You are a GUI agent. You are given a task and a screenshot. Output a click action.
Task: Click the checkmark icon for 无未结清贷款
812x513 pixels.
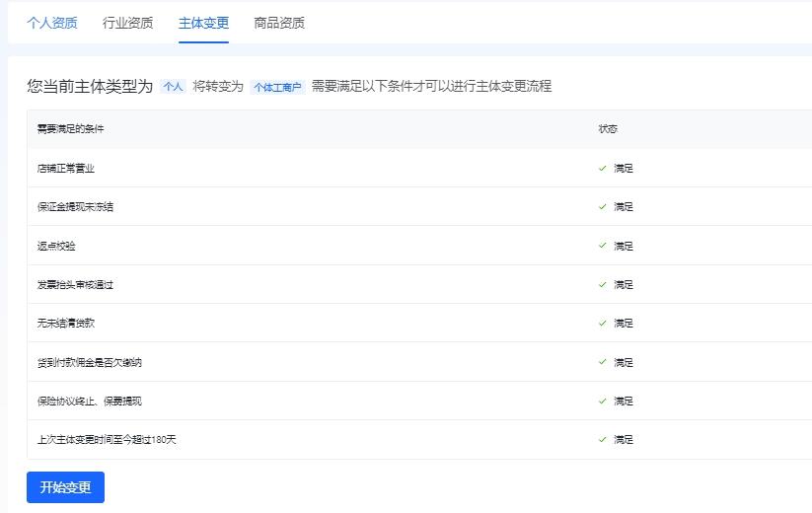pos(602,323)
